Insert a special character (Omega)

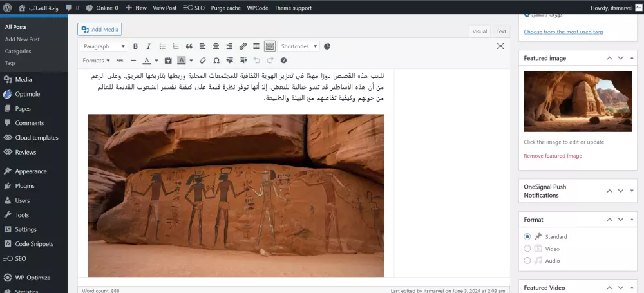[x=216, y=61]
